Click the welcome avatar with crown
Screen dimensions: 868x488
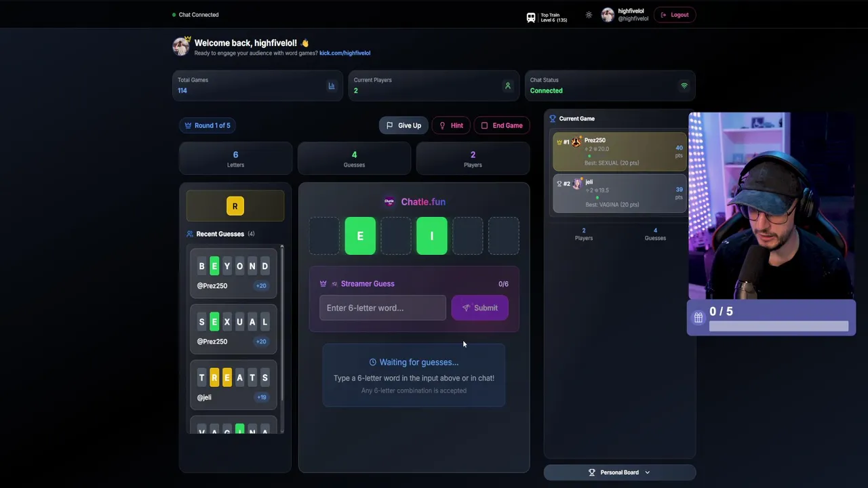181,46
